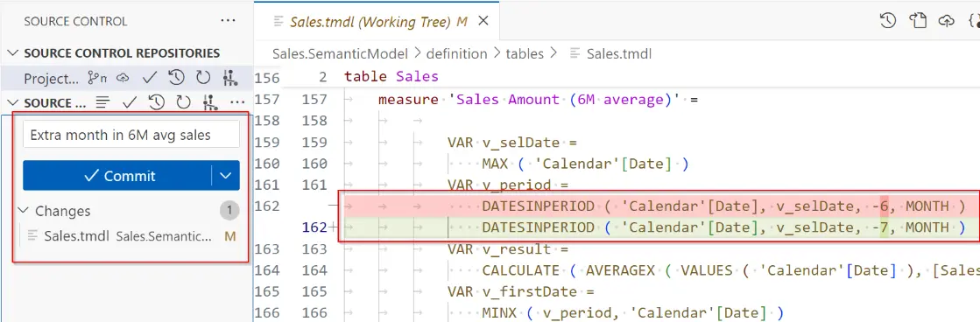Click publish cloud icon in Project row
The image size is (980, 322).
pyautogui.click(x=123, y=78)
